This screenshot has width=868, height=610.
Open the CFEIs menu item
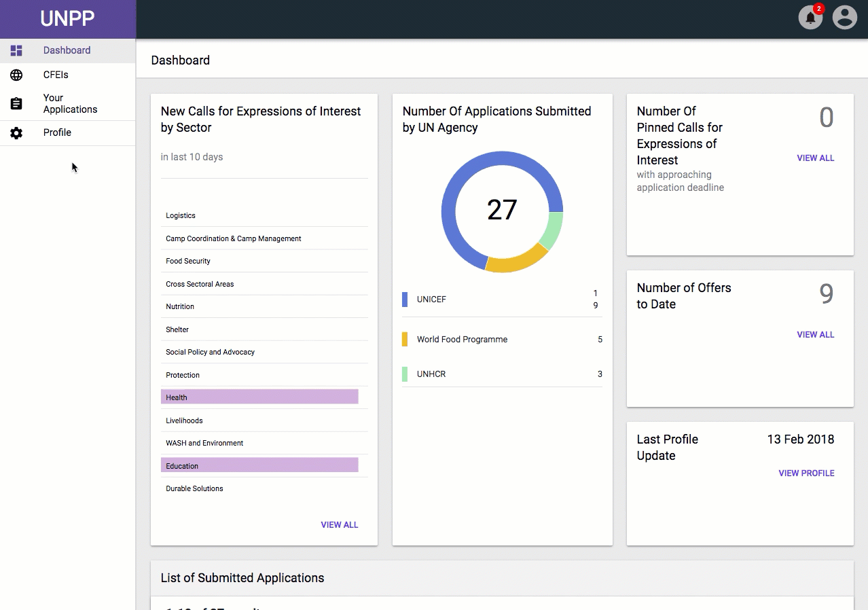click(x=56, y=75)
